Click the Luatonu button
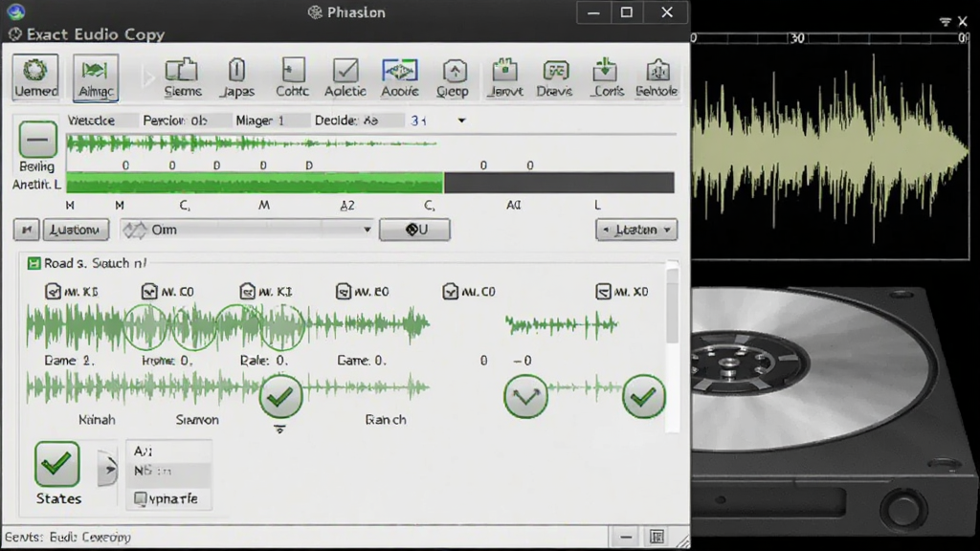 tap(76, 230)
